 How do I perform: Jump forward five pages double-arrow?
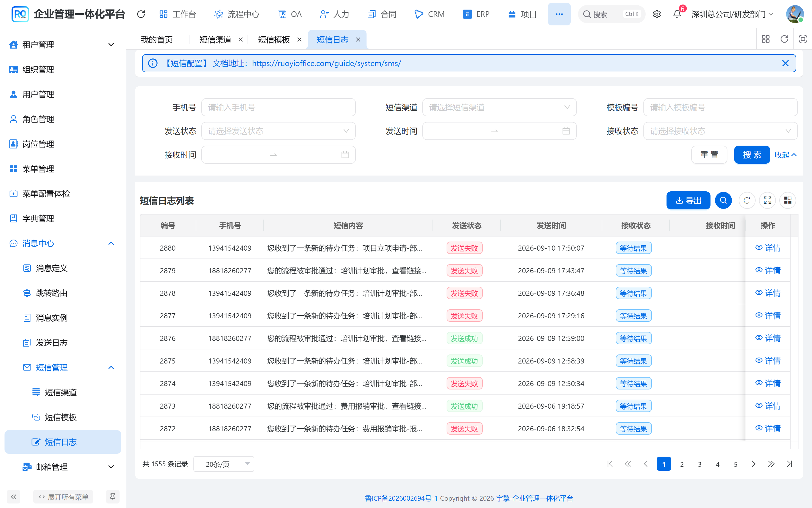click(x=771, y=464)
